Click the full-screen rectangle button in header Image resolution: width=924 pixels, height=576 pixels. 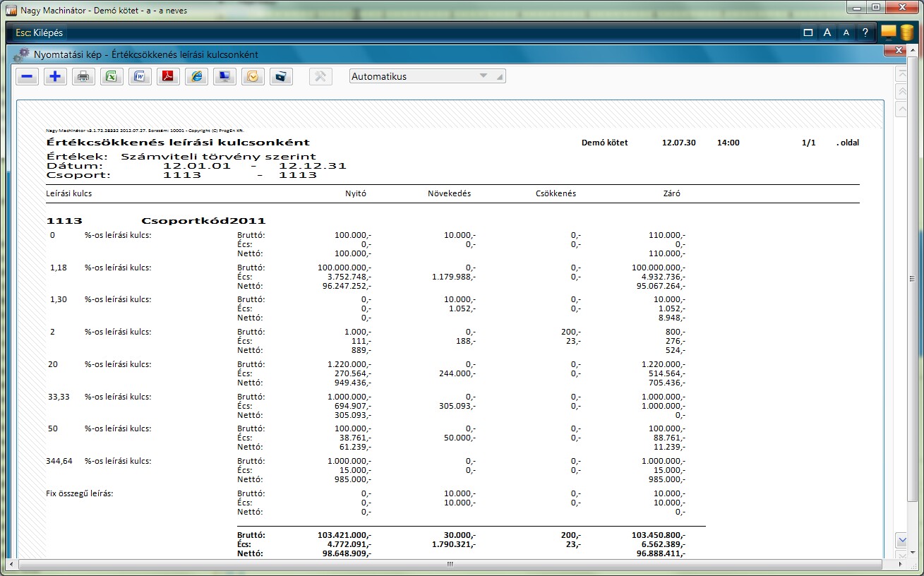[x=808, y=32]
